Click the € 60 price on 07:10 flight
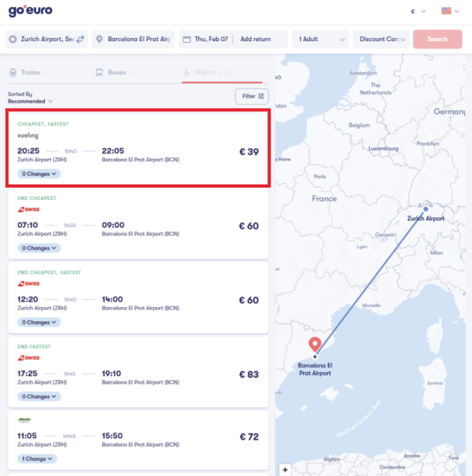Image resolution: width=472 pixels, height=476 pixels. pyautogui.click(x=249, y=226)
